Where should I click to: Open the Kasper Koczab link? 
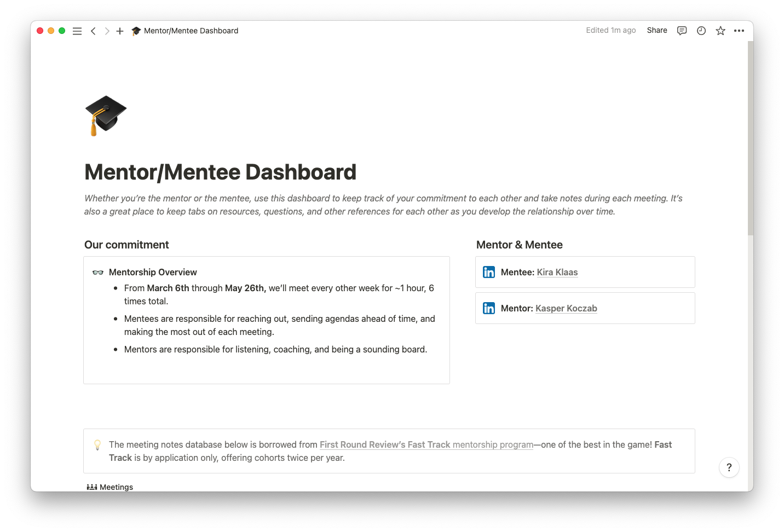click(x=566, y=308)
